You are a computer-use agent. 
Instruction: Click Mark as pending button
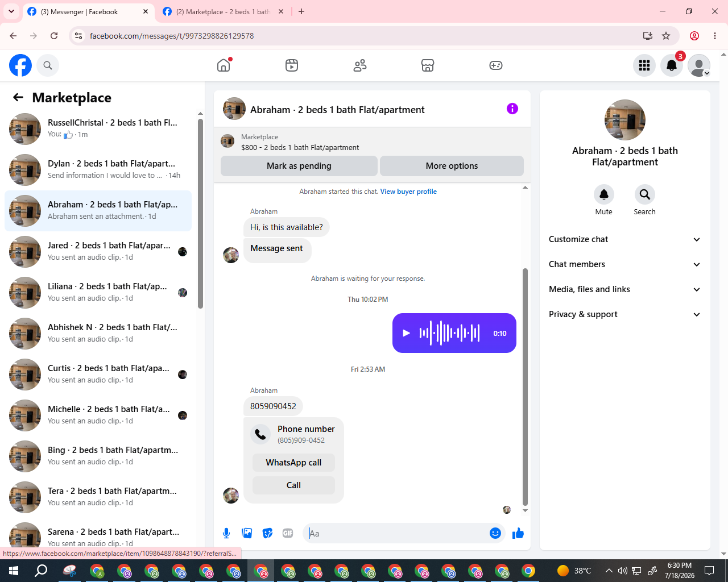click(299, 166)
